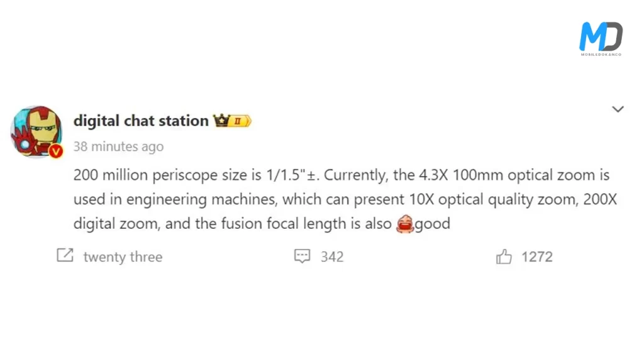Click the '38 minutes ago' timestamp link
Image resolution: width=644 pixels, height=362 pixels.
(x=118, y=146)
